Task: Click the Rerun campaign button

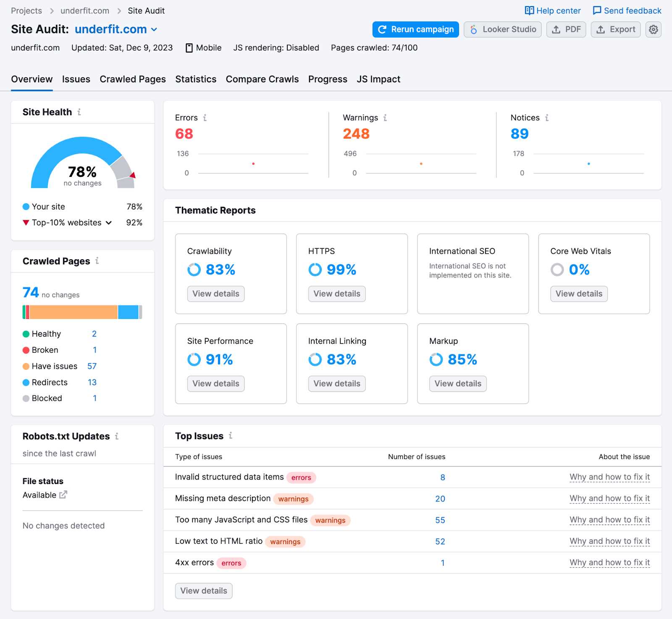Action: [x=415, y=29]
